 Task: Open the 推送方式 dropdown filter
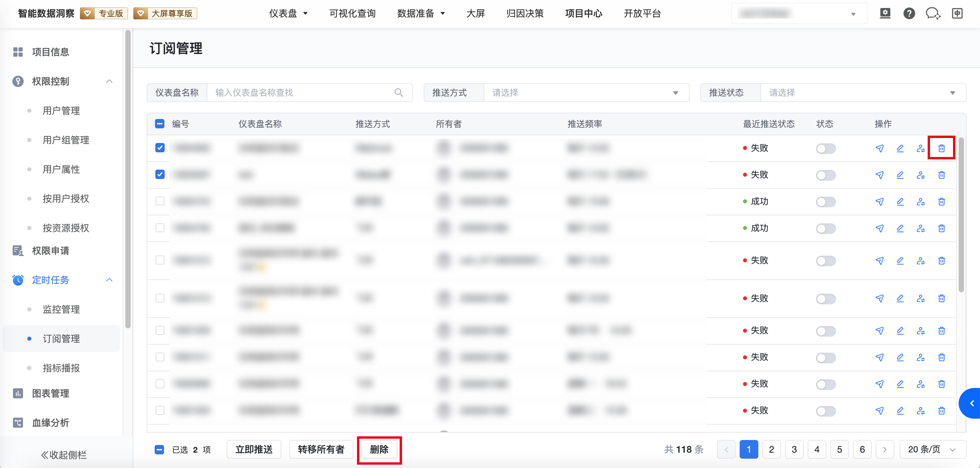586,92
